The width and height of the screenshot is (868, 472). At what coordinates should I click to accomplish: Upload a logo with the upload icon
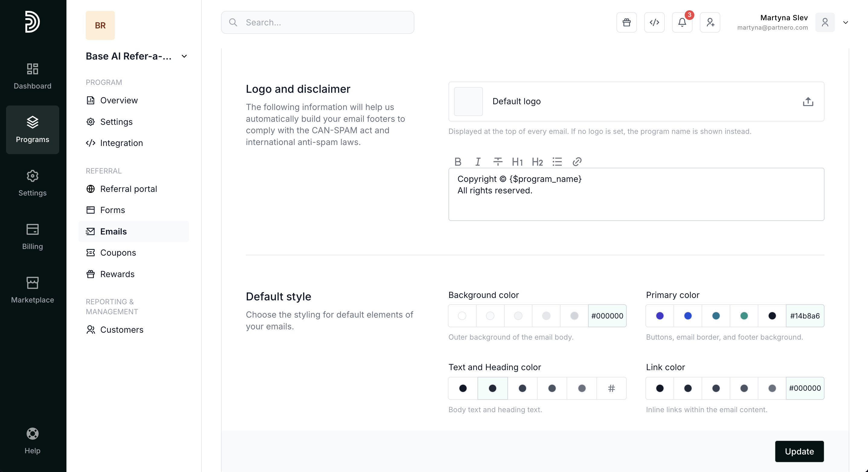click(808, 102)
